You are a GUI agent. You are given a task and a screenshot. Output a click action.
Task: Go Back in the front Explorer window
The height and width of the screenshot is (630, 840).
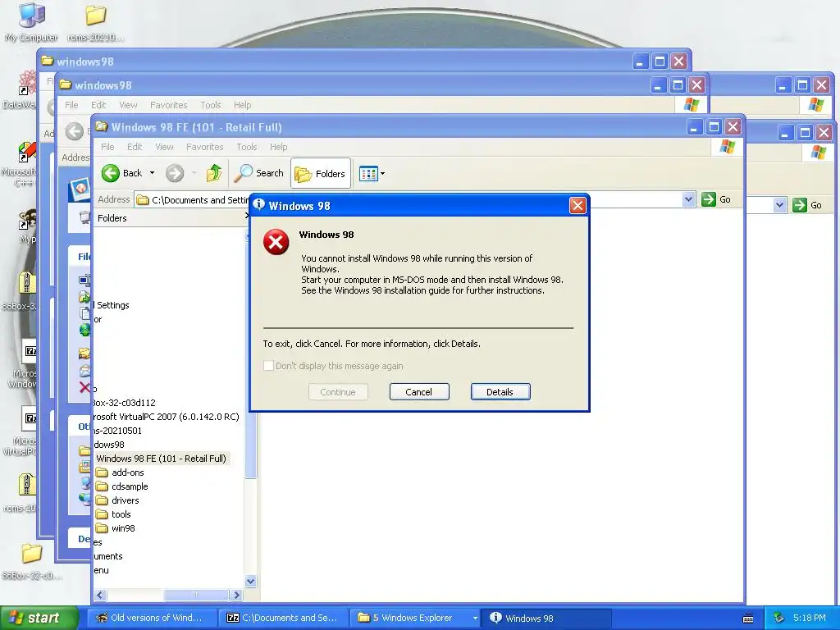tap(123, 173)
